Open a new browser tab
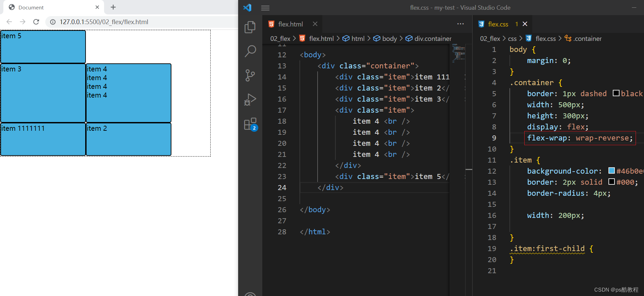 point(113,7)
